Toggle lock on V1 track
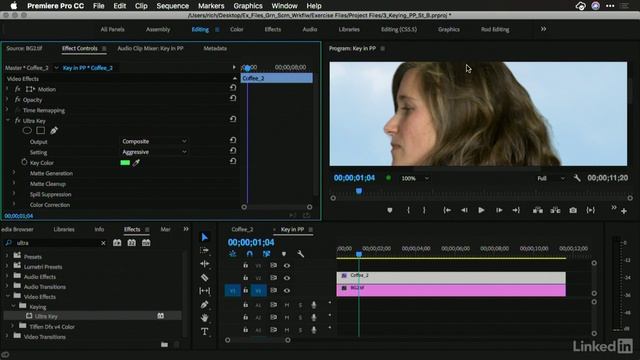 [x=245, y=290]
